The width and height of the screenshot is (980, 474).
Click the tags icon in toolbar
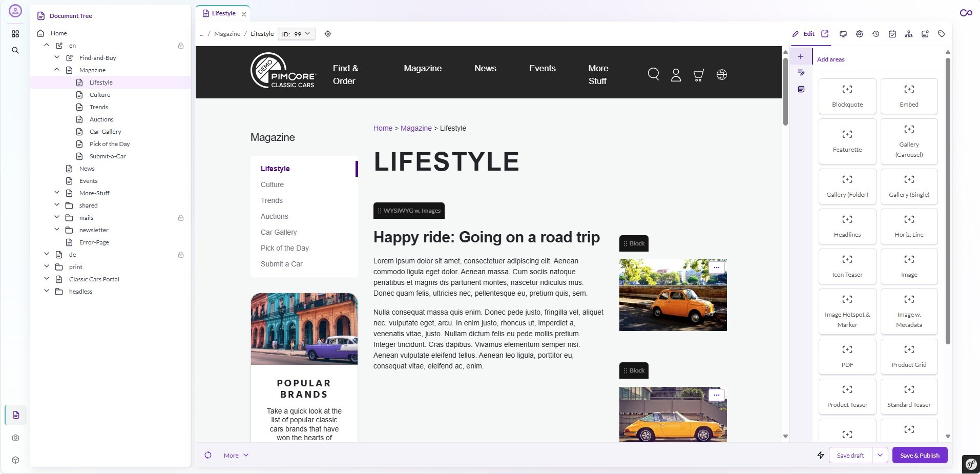coord(942,34)
